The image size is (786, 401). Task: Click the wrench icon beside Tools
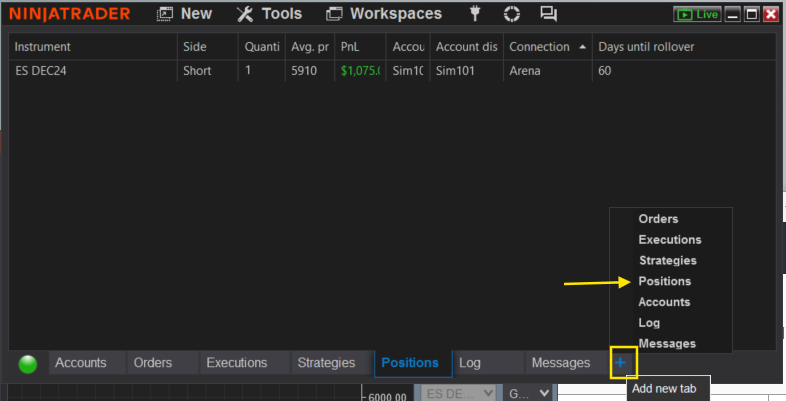coord(245,14)
